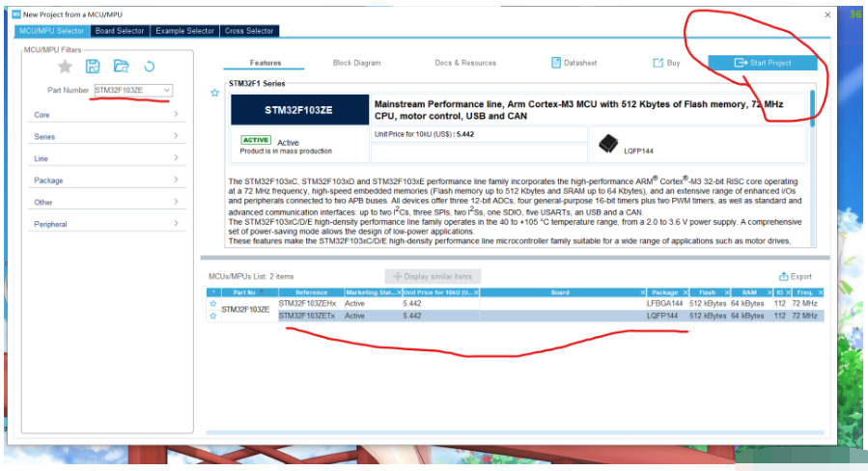Remove the Freq. column with its X
868x471 pixels.
[x=820, y=292]
